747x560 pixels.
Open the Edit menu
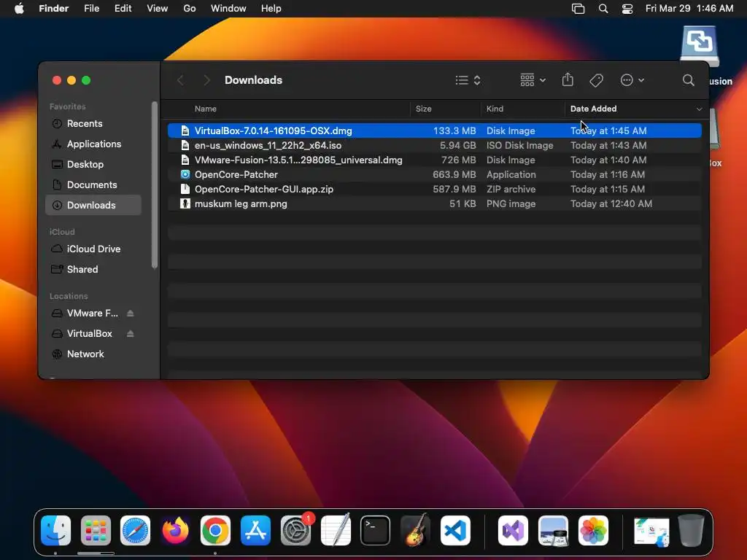pyautogui.click(x=123, y=9)
